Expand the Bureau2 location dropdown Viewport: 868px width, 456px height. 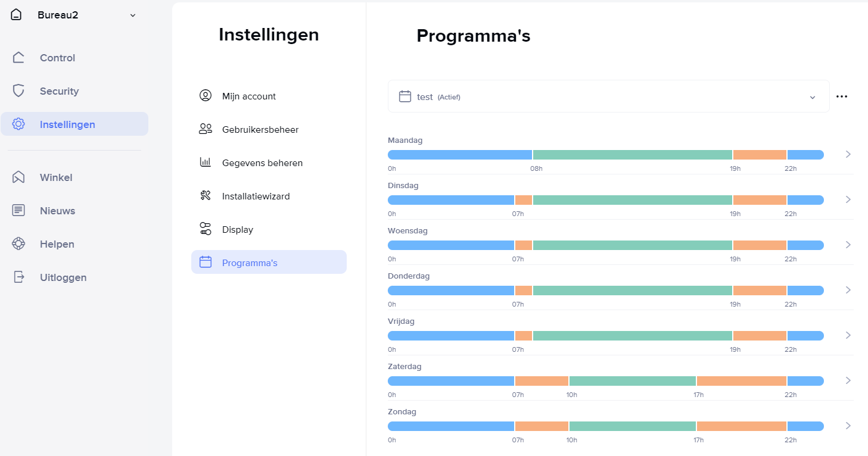click(x=133, y=15)
